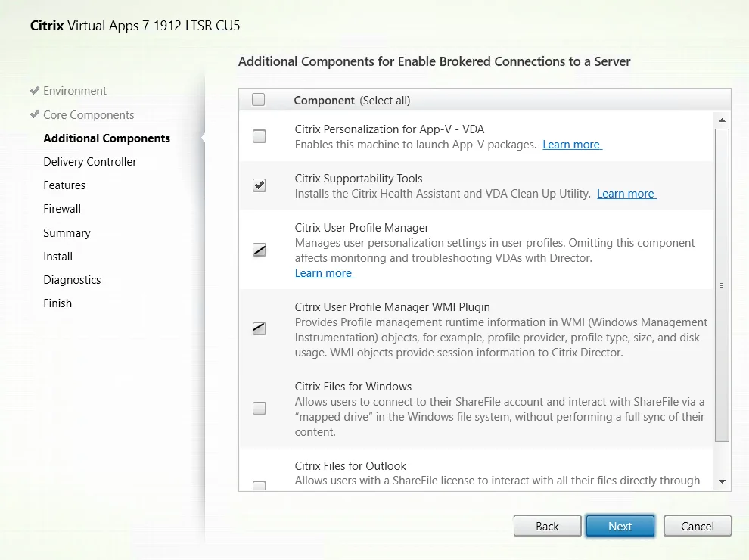Click the Citrix Files for Outlook title text
The width and height of the screenshot is (749, 560).
[350, 465]
